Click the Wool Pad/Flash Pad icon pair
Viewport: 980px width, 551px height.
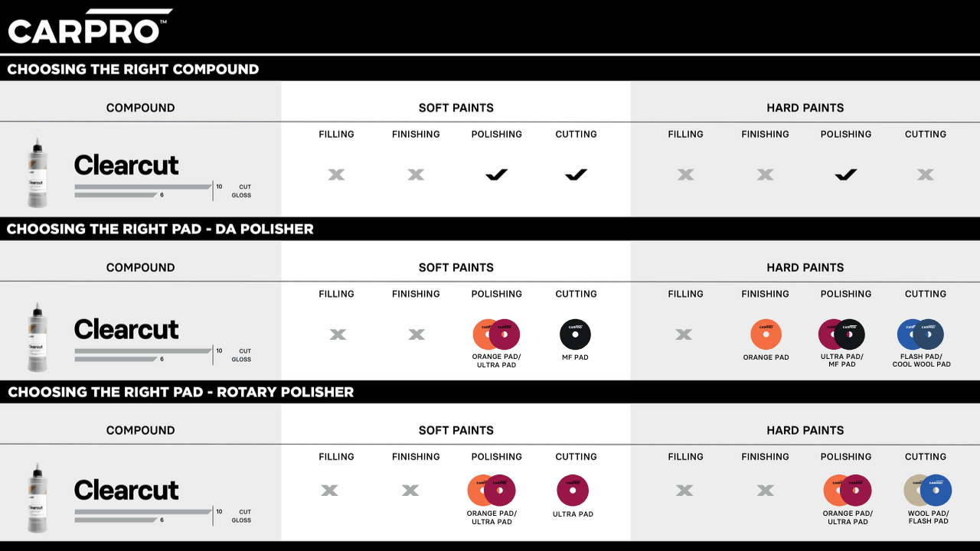927,491
